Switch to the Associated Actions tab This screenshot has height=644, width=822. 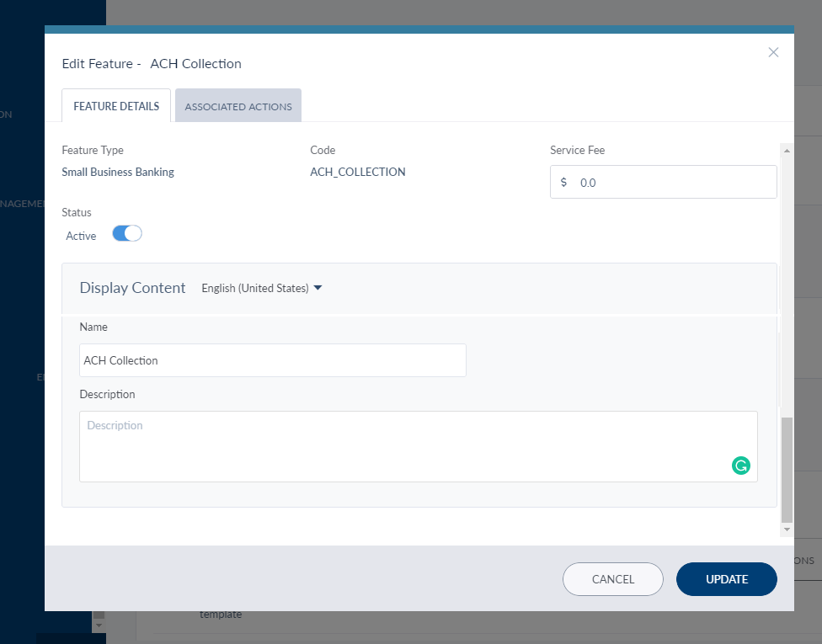(238, 107)
